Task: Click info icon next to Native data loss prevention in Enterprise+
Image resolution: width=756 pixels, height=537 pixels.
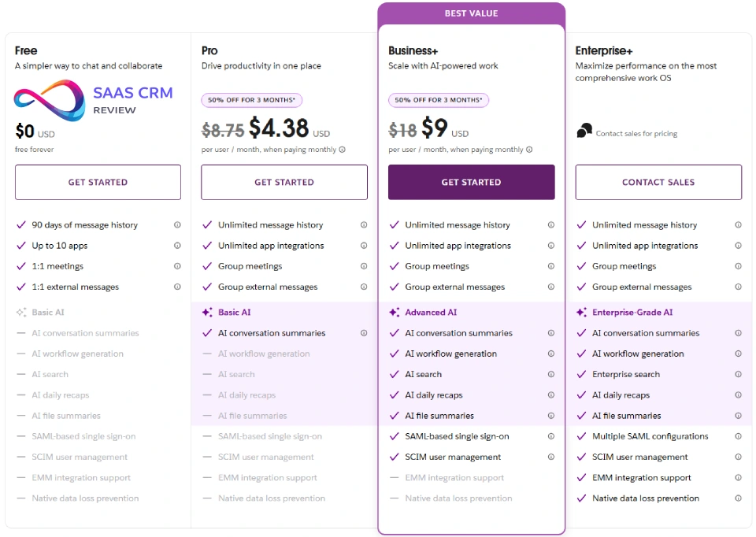Action: pos(738,498)
